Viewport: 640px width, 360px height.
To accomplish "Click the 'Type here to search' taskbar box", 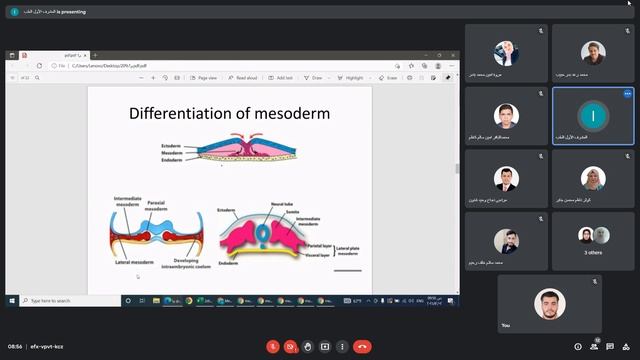I will pos(70,301).
